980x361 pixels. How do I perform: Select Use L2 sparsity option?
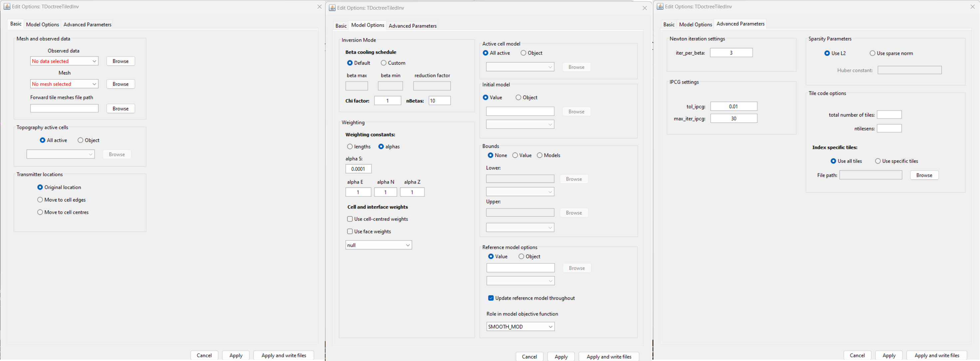(835, 53)
